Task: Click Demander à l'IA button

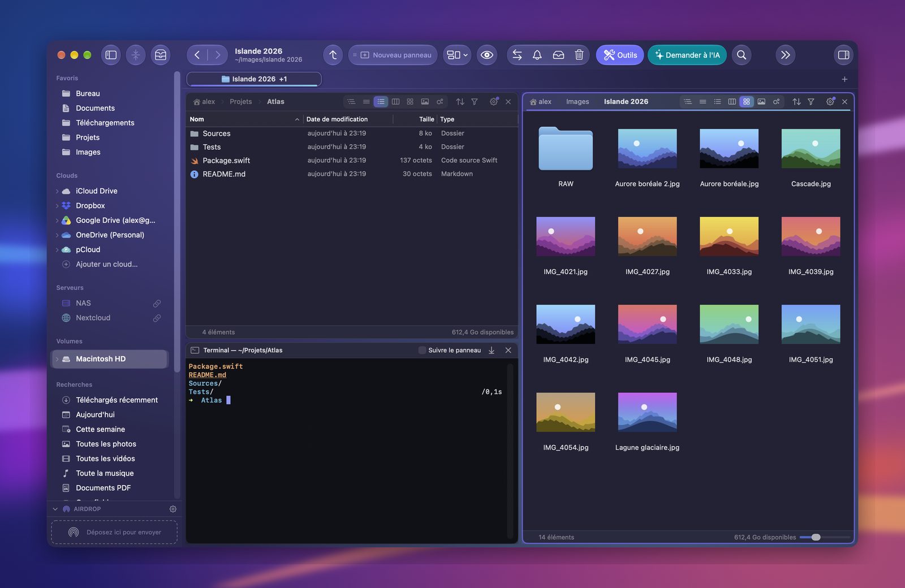Action: pos(687,55)
